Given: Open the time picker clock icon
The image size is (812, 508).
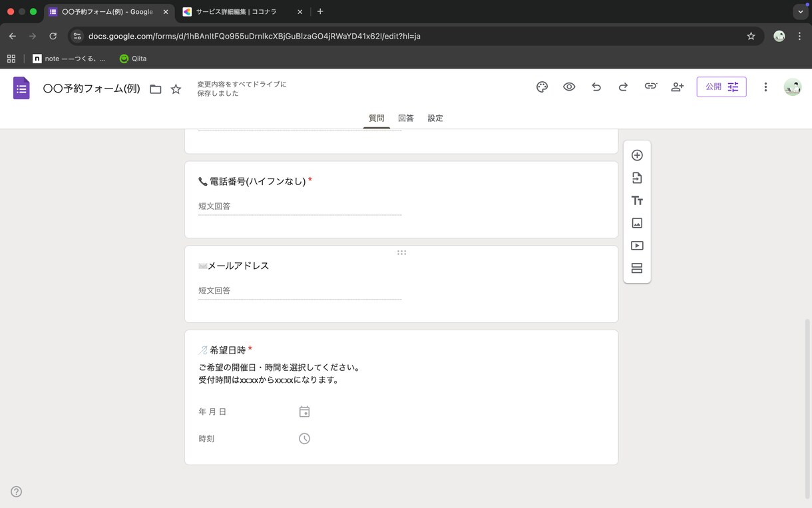Looking at the screenshot, I should (304, 439).
